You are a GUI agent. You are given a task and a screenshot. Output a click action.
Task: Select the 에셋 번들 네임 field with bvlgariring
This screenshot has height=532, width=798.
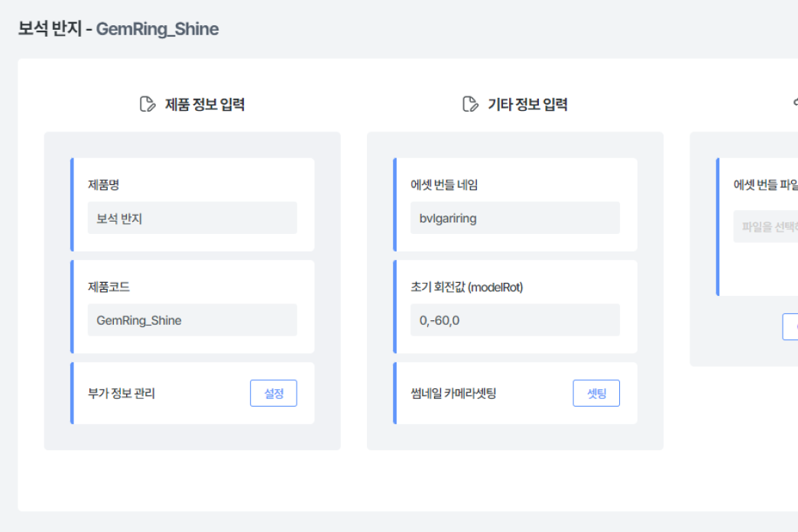pyautogui.click(x=514, y=218)
